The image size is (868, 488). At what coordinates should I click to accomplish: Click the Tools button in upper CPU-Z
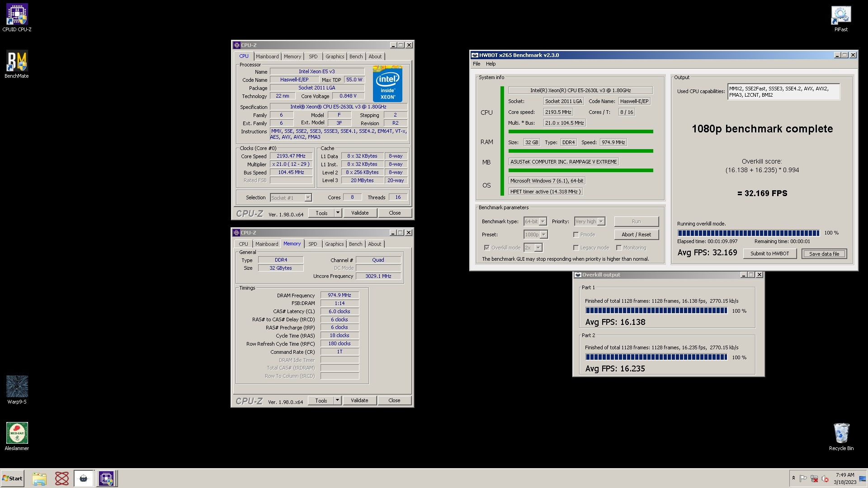[x=321, y=213]
